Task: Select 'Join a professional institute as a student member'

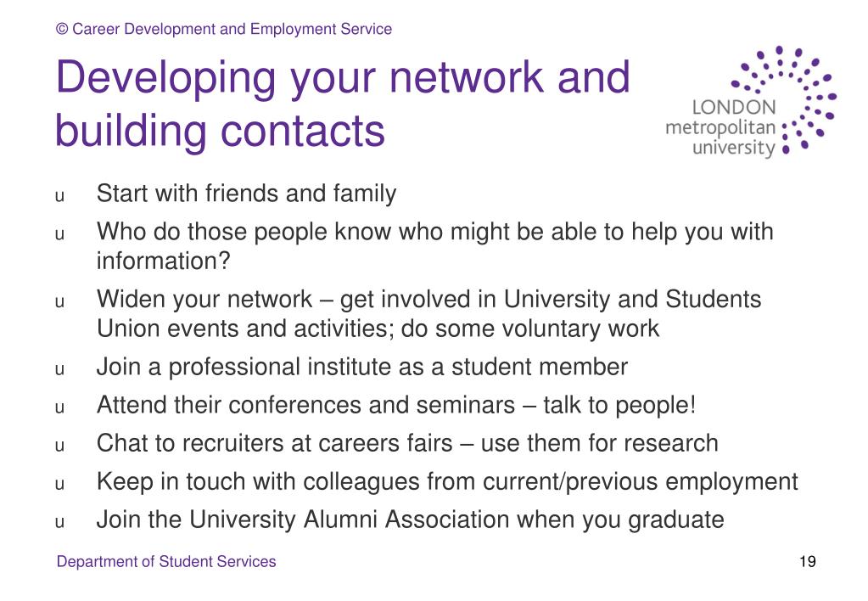Action: coord(362,368)
